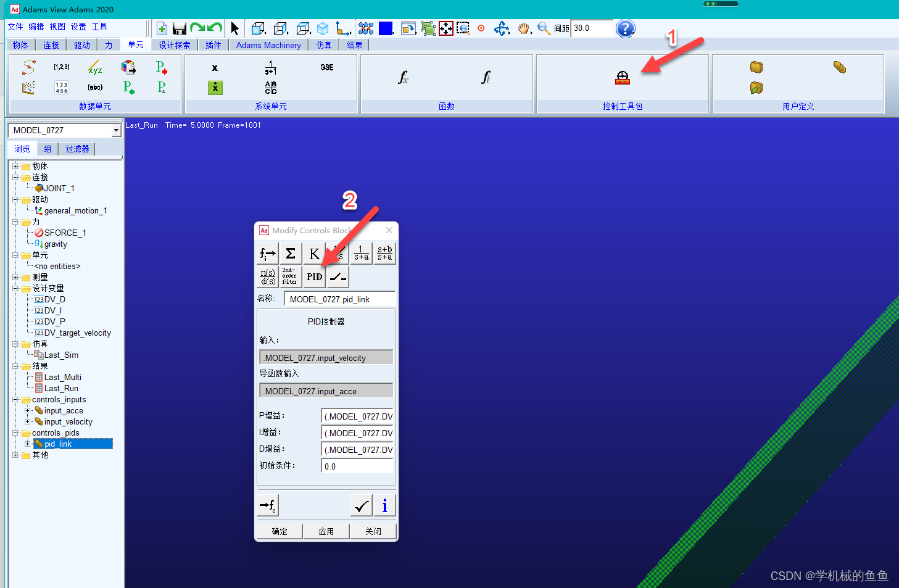This screenshot has height=588, width=899.
Task: Click the P增益 input field
Action: [357, 416]
